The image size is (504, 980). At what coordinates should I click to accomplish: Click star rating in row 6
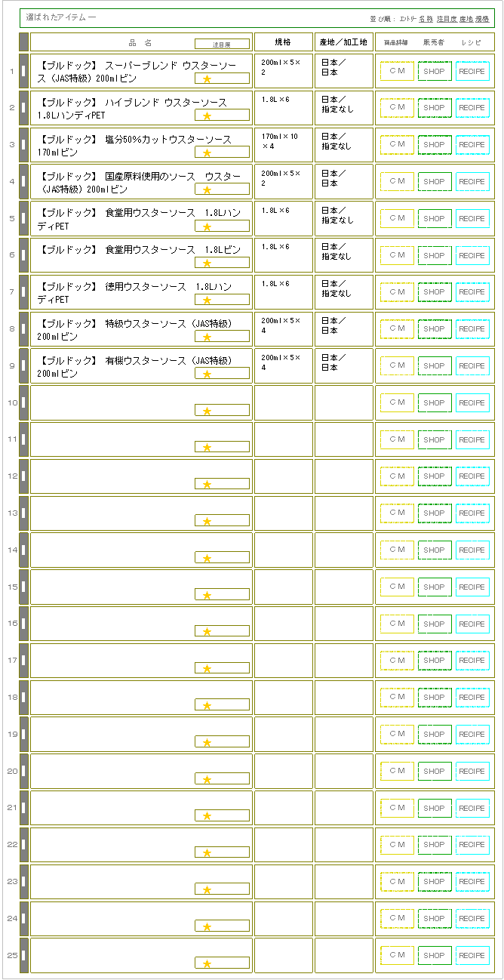click(207, 263)
